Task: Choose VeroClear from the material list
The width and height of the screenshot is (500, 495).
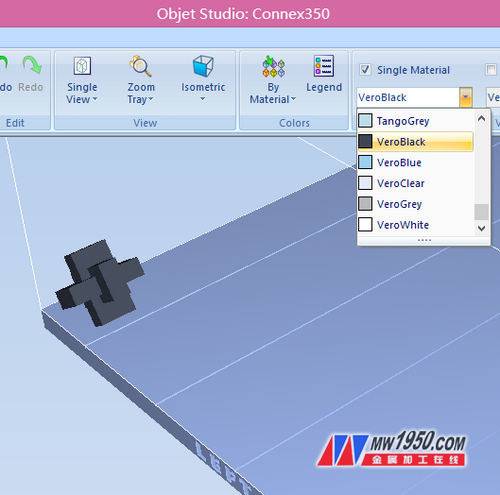Action: (x=415, y=183)
